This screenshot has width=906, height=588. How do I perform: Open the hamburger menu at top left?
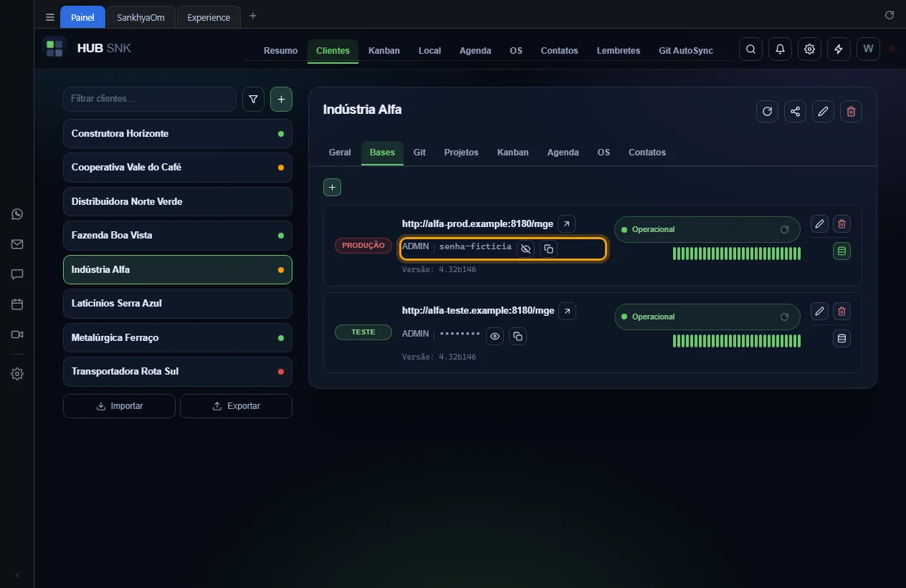[x=49, y=17]
